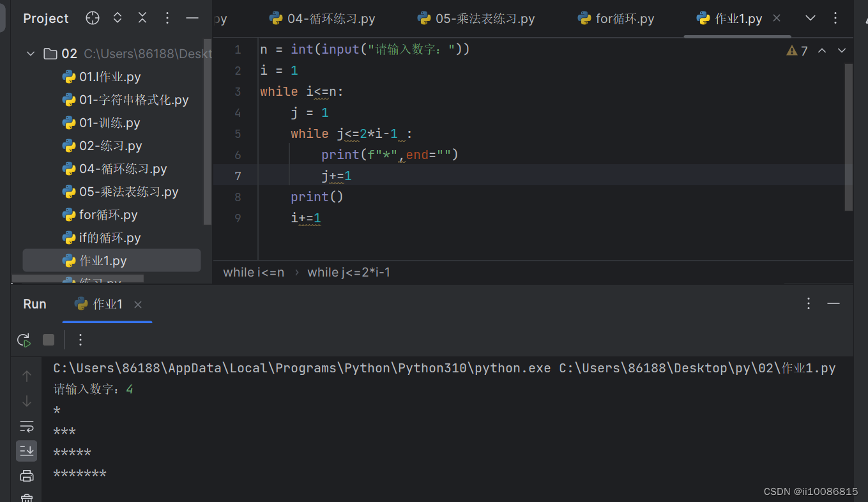Open the Run tool window options menu
Viewport: 868px width, 502px height.
coord(809,303)
